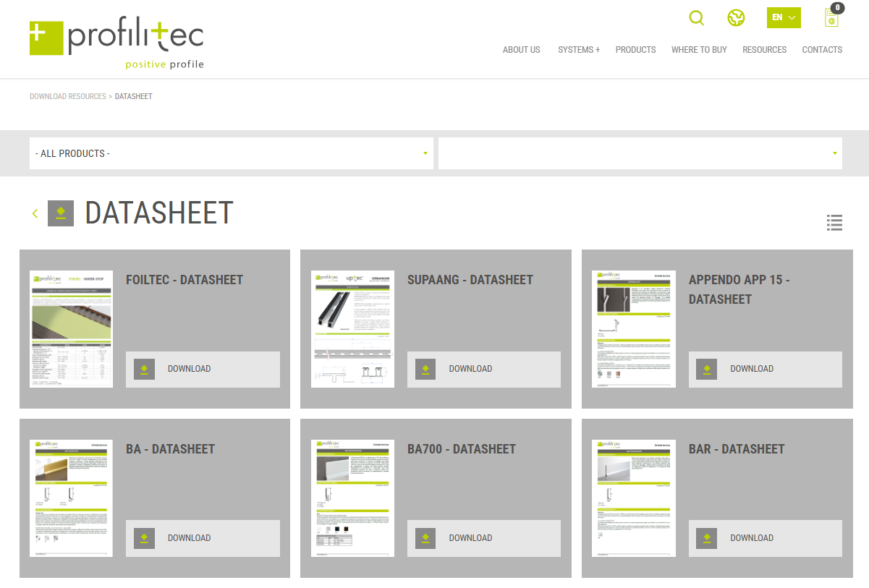Switch to list view layout icon
Image resolution: width=869 pixels, height=588 pixels.
(834, 223)
